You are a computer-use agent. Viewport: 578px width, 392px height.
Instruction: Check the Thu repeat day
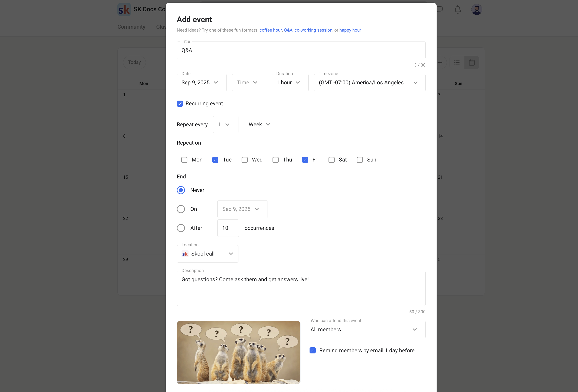(x=276, y=160)
